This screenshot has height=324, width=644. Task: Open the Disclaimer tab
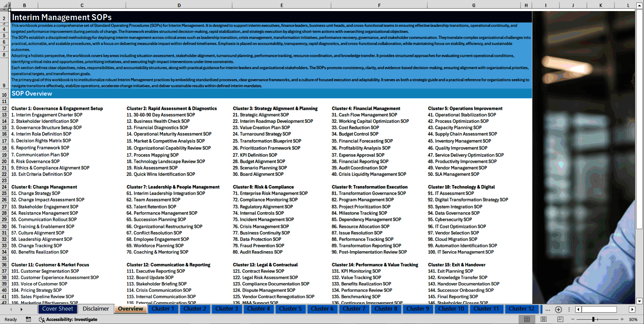tap(96, 309)
